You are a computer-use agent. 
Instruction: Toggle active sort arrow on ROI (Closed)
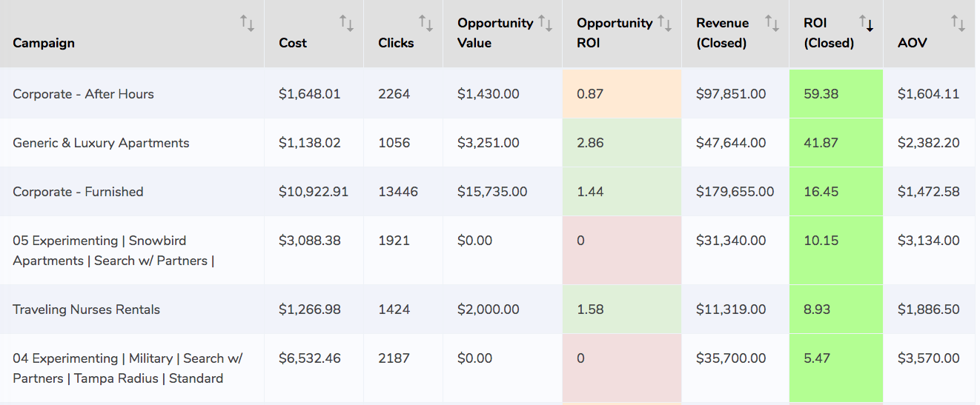(867, 24)
